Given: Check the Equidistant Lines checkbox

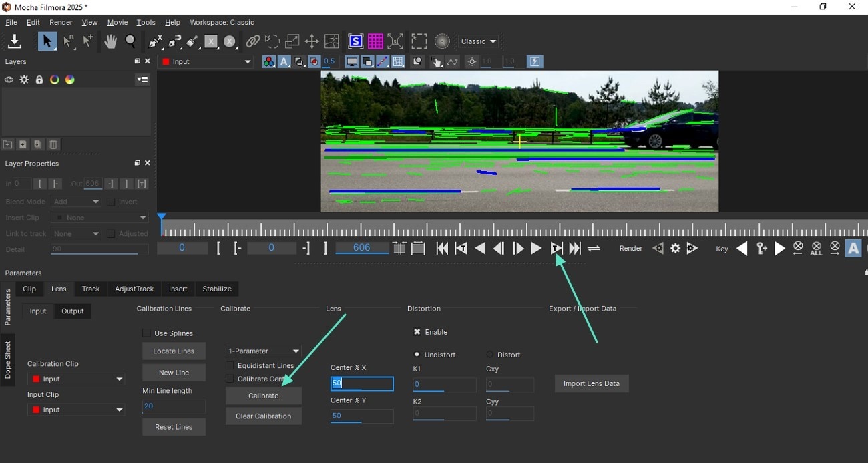Looking at the screenshot, I should click(x=230, y=365).
